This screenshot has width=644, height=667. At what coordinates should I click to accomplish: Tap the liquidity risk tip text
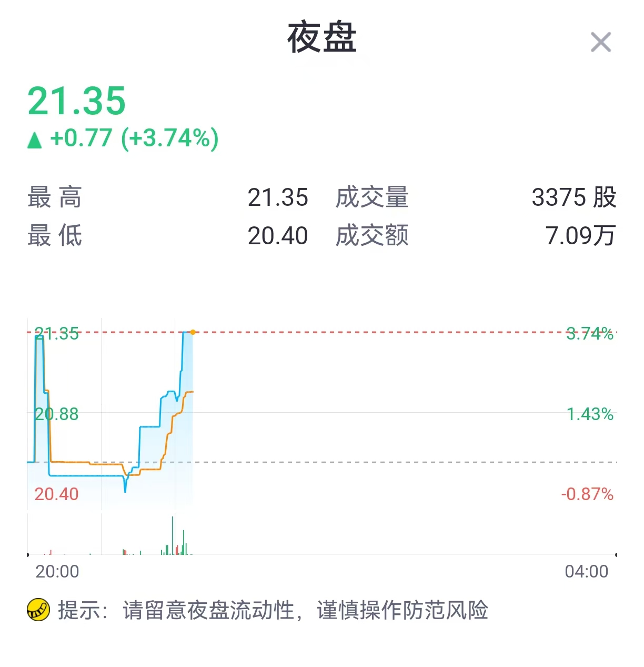[273, 611]
